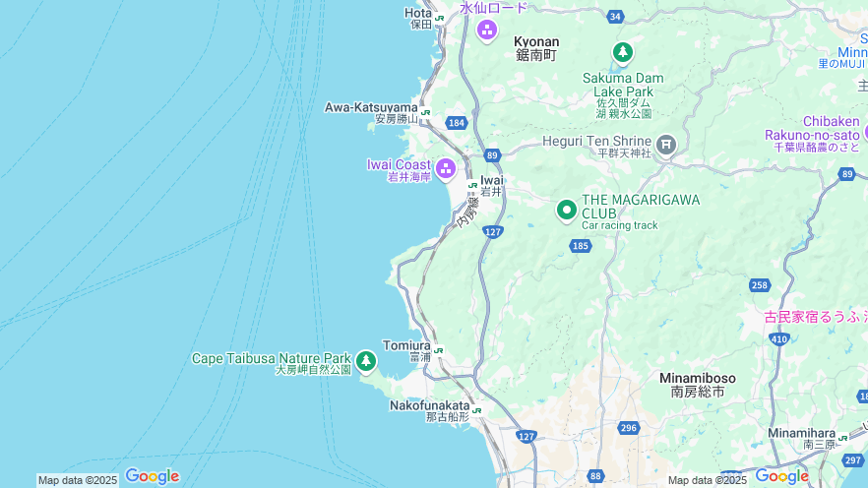Select the Sakuma Dam Lake Park tree marker
Screen dimensions: 868x488
(623, 53)
